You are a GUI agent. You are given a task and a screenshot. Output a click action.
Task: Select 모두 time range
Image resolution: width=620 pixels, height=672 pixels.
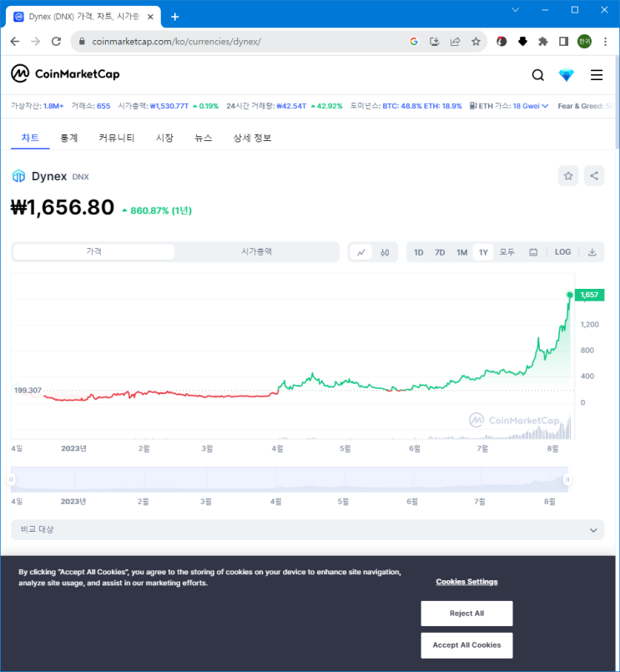(x=507, y=252)
